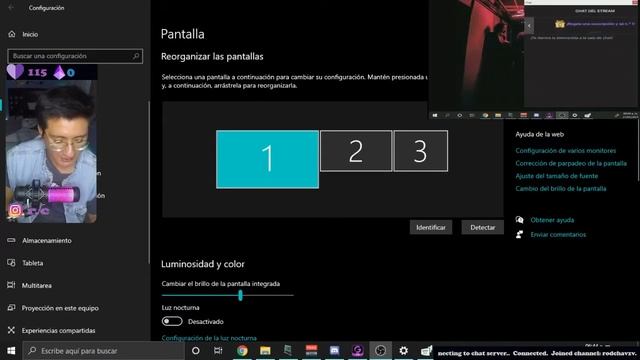640x360 pixels.
Task: Click the CHAT DEL STREAM heading
Action: (x=595, y=11)
